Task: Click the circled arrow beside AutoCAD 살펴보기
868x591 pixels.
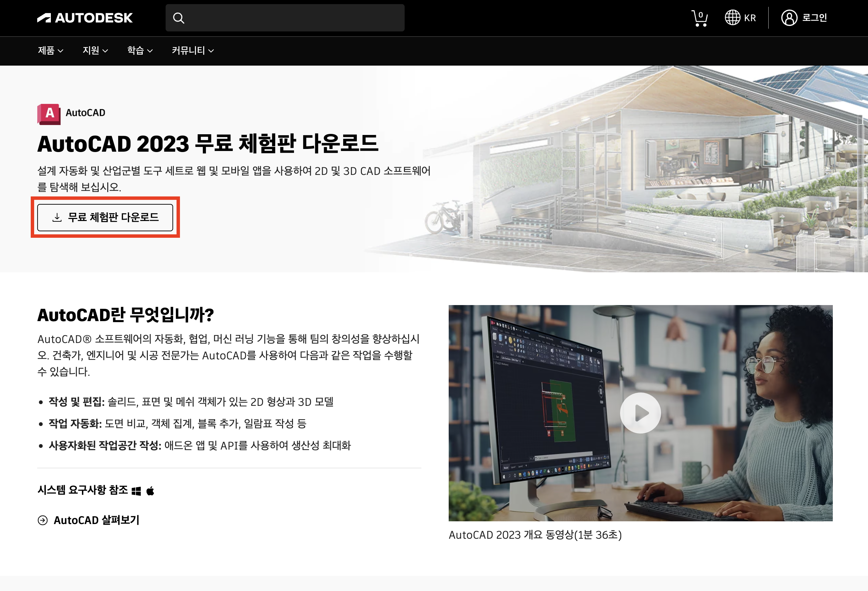Action: [x=43, y=520]
